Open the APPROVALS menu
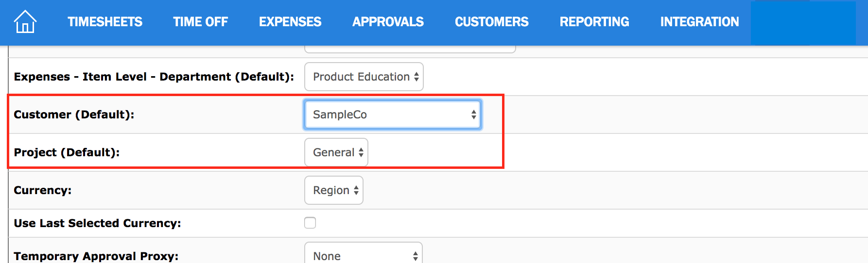The height and width of the screenshot is (263, 868). click(x=388, y=22)
